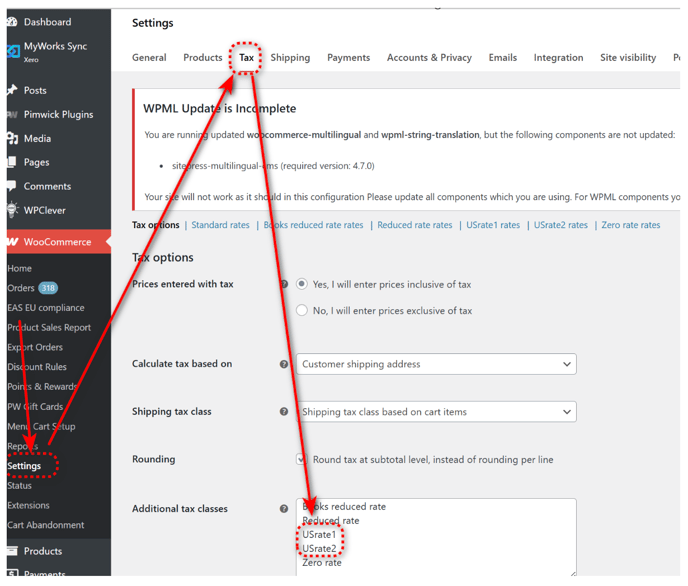Viewport: 688px width, 586px height.
Task: Open USrate1 rates link
Action: [x=493, y=225]
